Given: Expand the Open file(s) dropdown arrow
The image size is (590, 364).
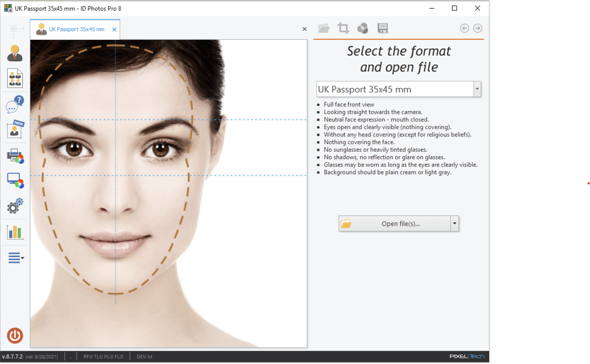Looking at the screenshot, I should (x=455, y=224).
